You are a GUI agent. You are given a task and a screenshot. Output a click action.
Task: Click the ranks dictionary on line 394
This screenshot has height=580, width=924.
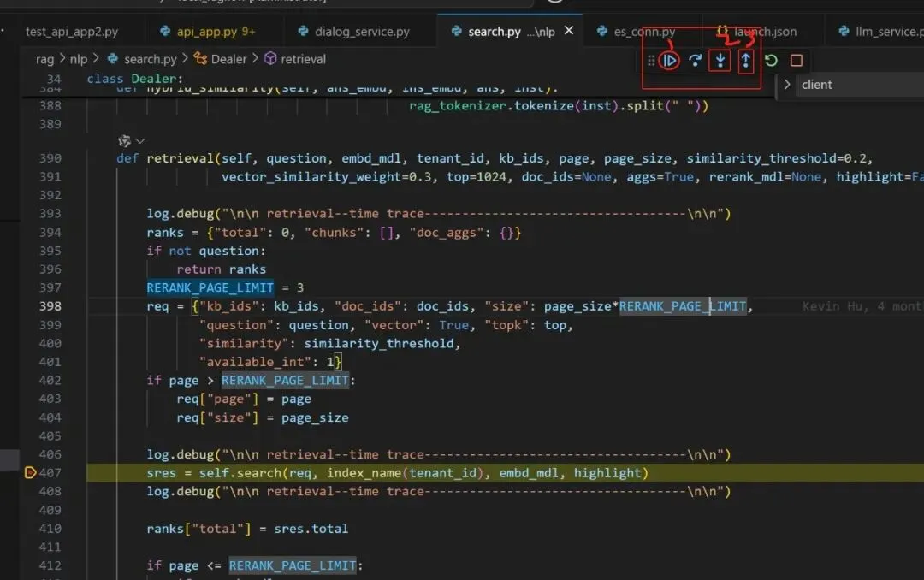(364, 233)
